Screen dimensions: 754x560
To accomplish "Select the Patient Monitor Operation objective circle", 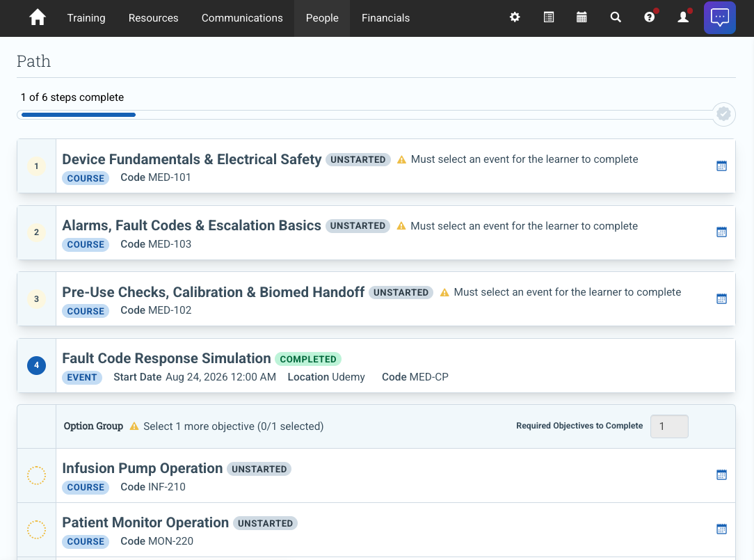I will pos(36,529).
